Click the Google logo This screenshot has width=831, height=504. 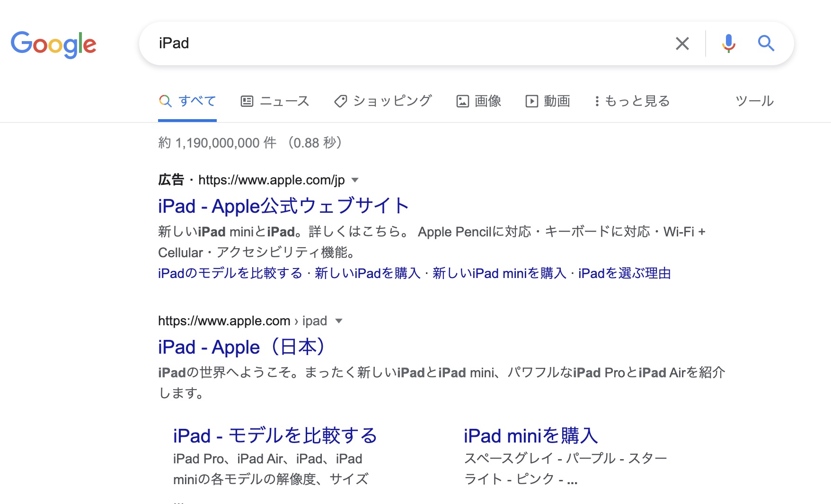(x=53, y=44)
